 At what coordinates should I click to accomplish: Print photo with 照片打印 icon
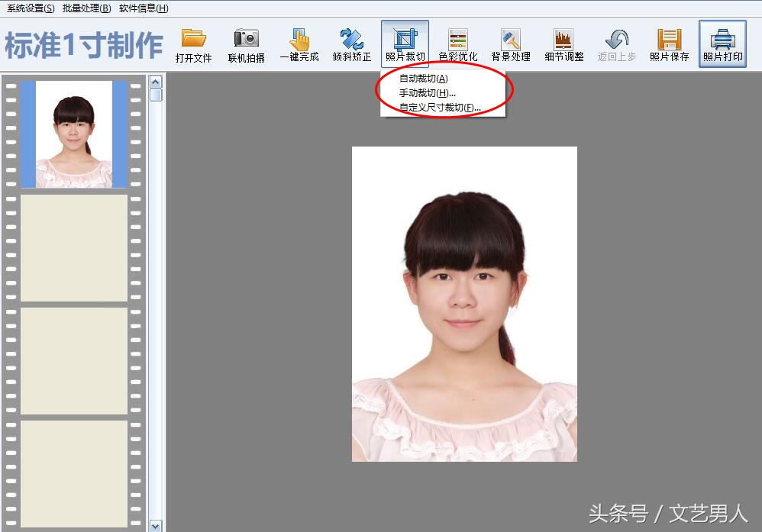[722, 44]
